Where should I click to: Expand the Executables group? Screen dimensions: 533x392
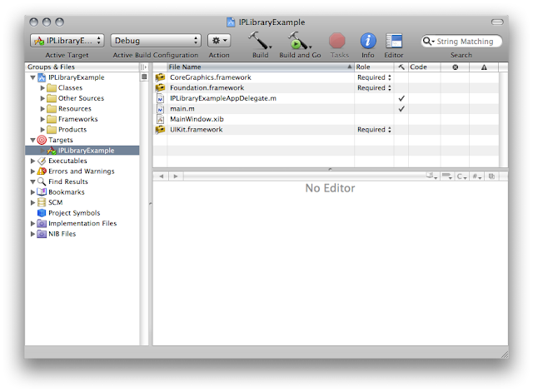[32, 161]
